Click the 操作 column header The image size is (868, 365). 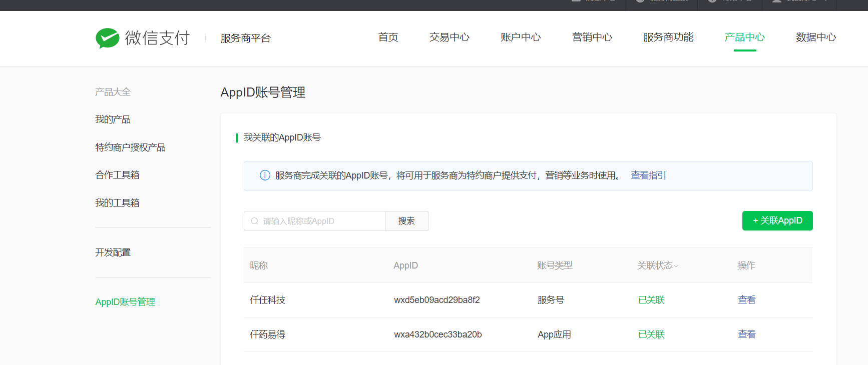(x=746, y=265)
